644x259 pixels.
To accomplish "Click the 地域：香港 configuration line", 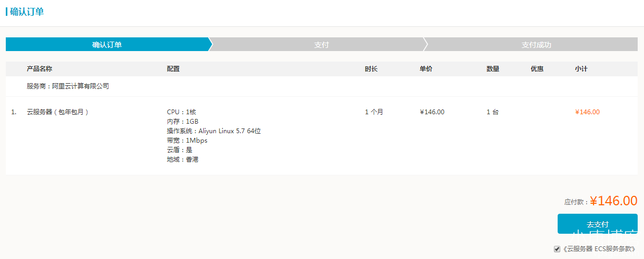I will 183,160.
